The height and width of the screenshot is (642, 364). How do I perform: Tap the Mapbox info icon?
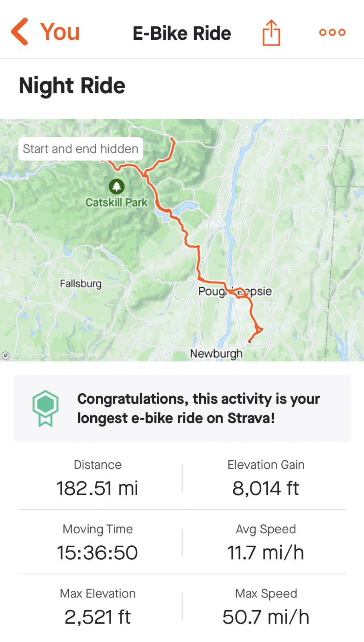(x=6, y=356)
